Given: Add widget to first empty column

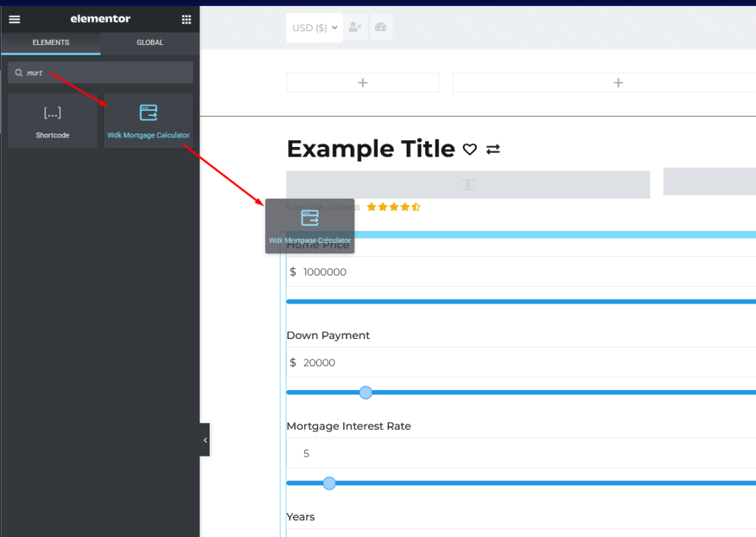Looking at the screenshot, I should click(362, 83).
